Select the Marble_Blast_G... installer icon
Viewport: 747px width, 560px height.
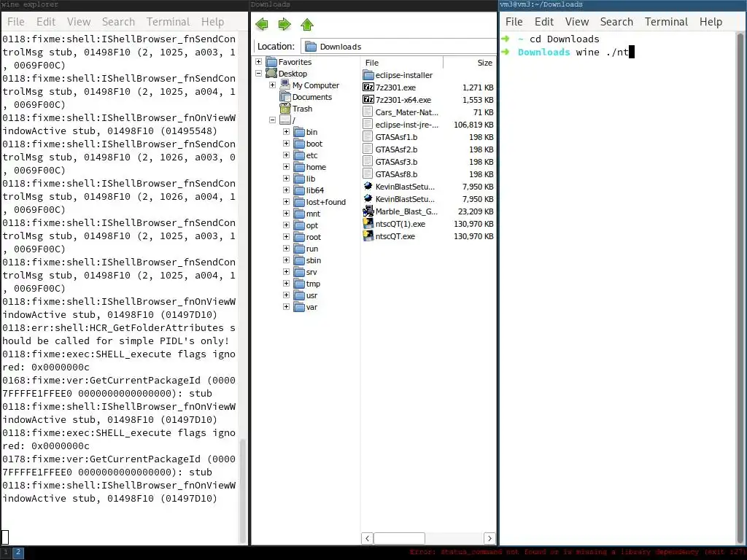pyautogui.click(x=368, y=211)
